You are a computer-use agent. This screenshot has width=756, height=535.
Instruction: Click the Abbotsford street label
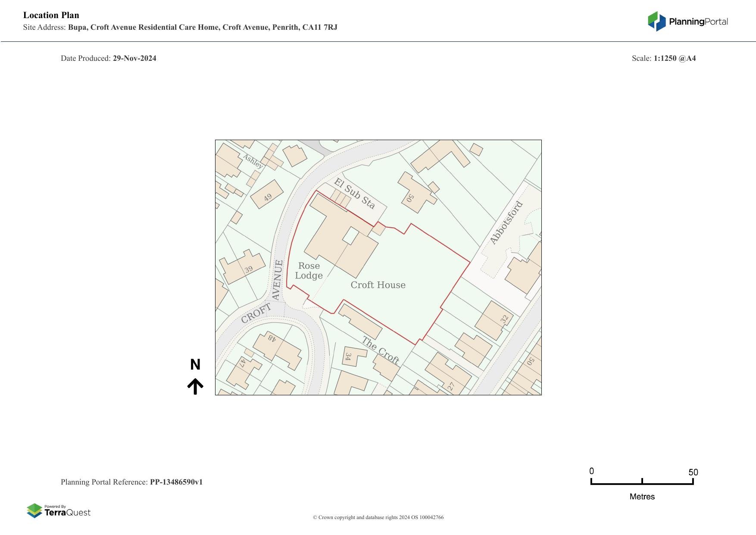(x=506, y=223)
